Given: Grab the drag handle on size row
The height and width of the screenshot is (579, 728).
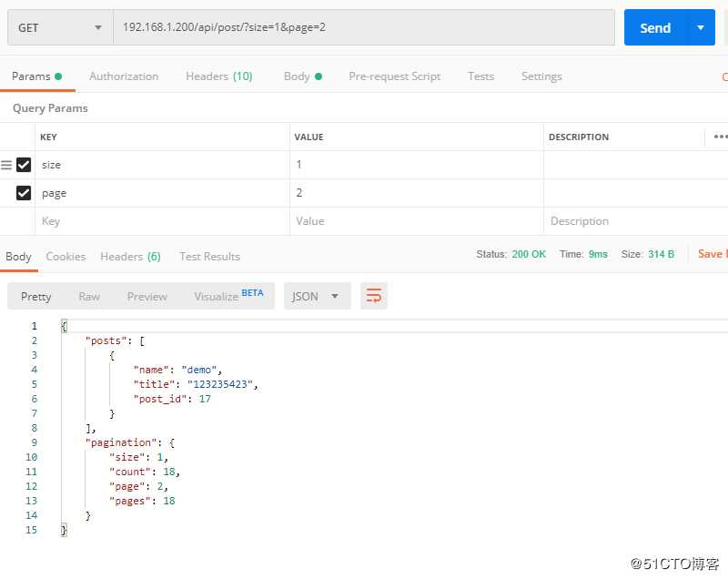Looking at the screenshot, I should click(6, 165).
